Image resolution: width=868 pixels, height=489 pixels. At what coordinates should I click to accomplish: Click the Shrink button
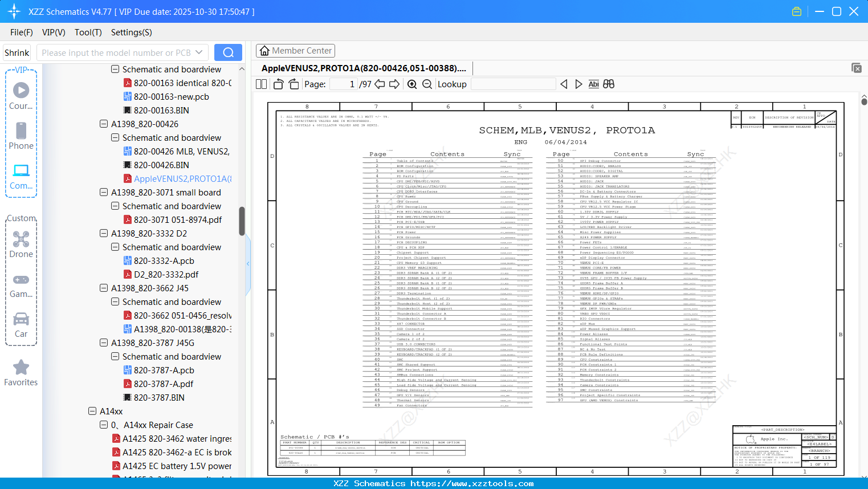[x=17, y=52]
